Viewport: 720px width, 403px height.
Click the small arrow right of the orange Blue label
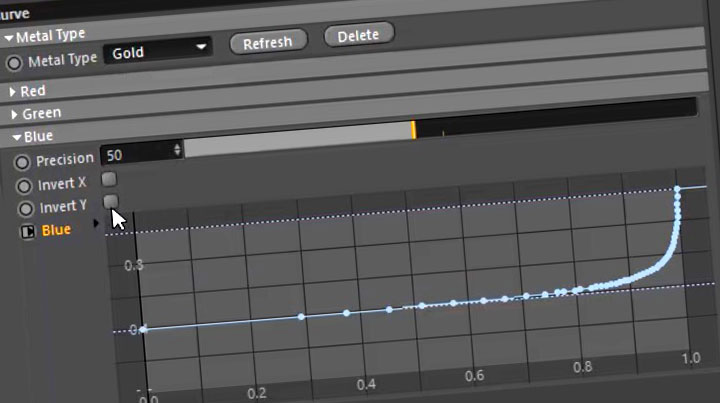coord(97,224)
